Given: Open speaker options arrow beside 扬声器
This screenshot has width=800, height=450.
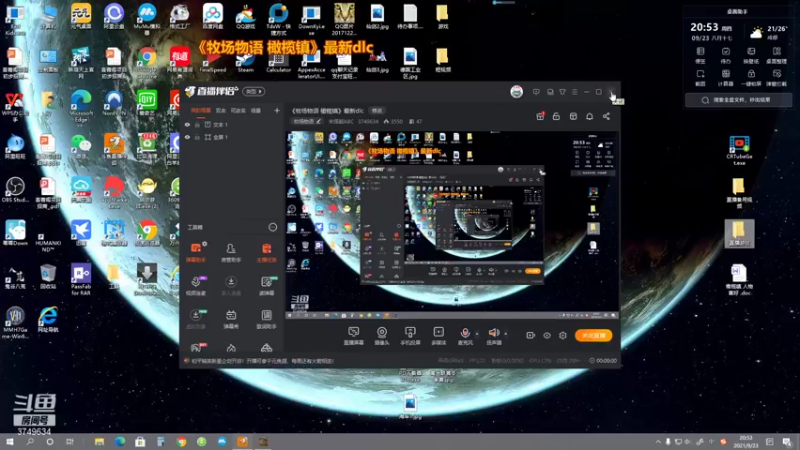Looking at the screenshot, I should [x=506, y=334].
